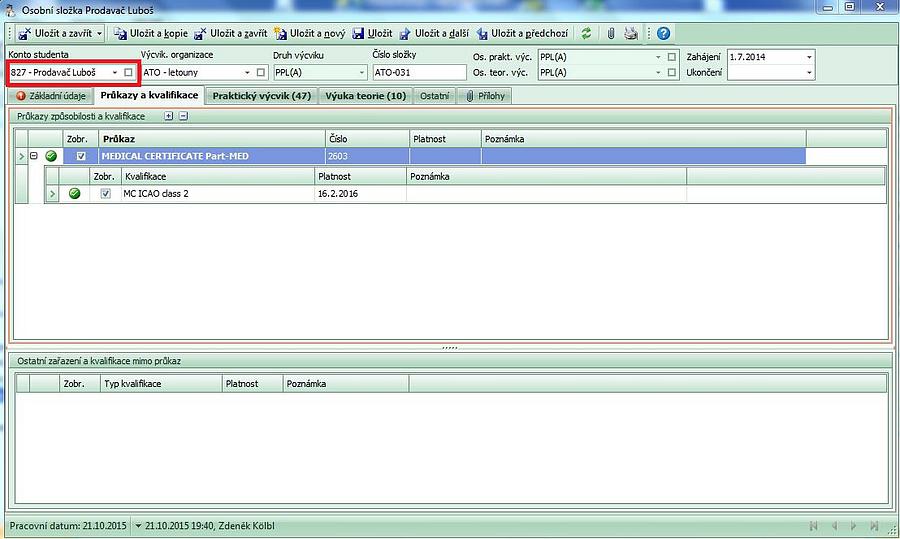This screenshot has width=900, height=539.
Task: Click the green refresh arrows icon
Action: [x=586, y=34]
